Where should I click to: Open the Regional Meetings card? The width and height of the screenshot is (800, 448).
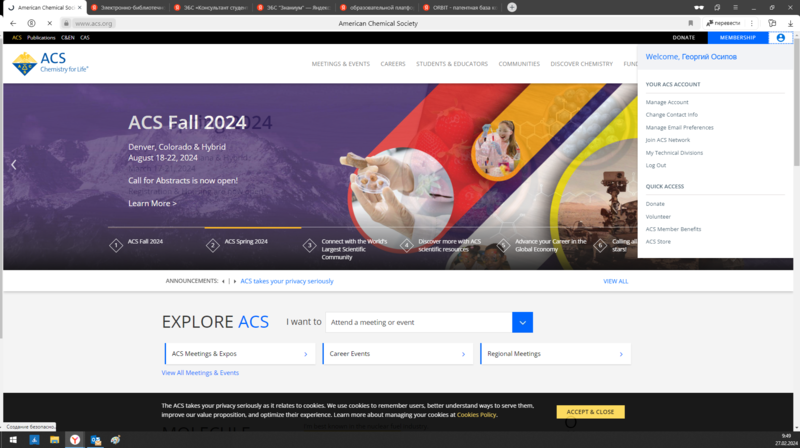pos(555,354)
